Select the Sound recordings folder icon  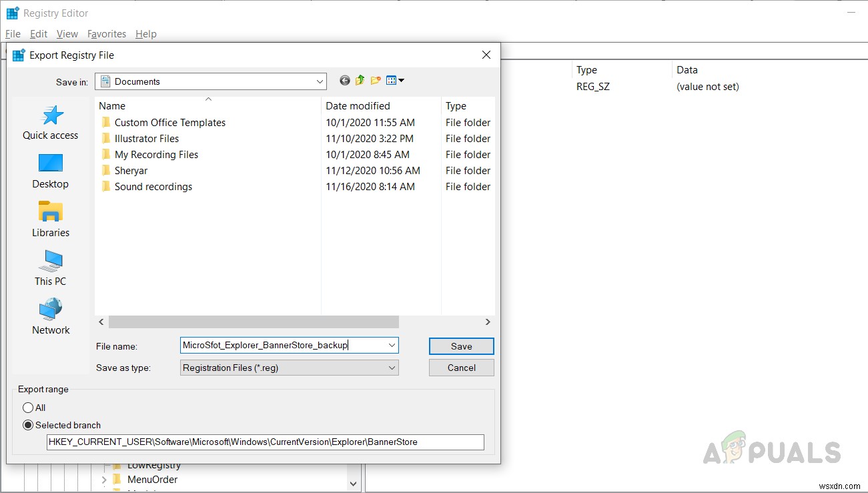click(105, 187)
